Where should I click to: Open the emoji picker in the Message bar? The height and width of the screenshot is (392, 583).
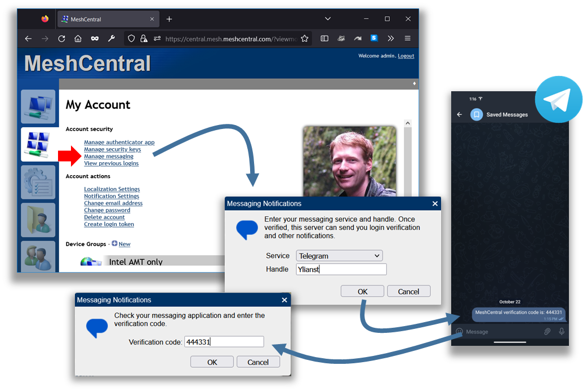tap(461, 332)
